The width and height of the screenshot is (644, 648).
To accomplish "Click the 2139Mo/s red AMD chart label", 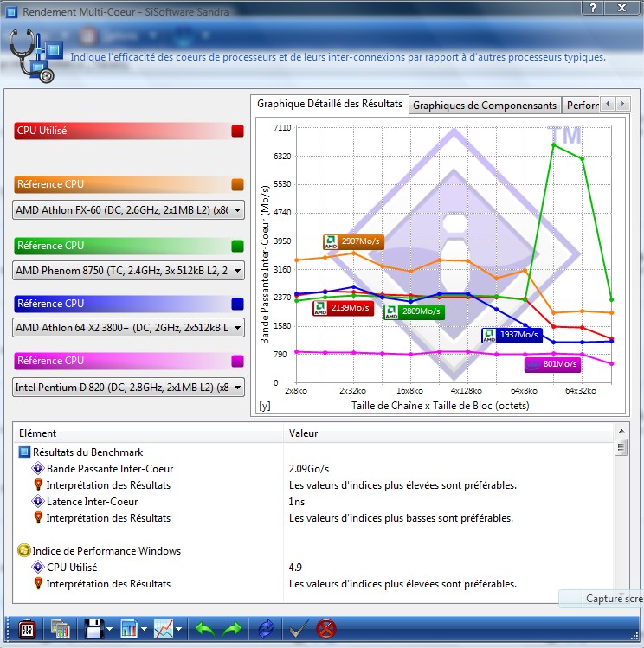I will click(343, 308).
